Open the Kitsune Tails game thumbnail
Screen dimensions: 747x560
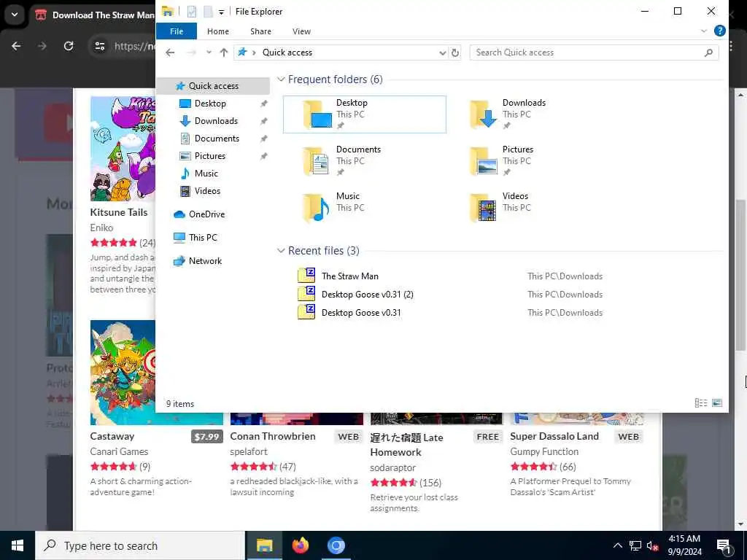[x=123, y=149]
